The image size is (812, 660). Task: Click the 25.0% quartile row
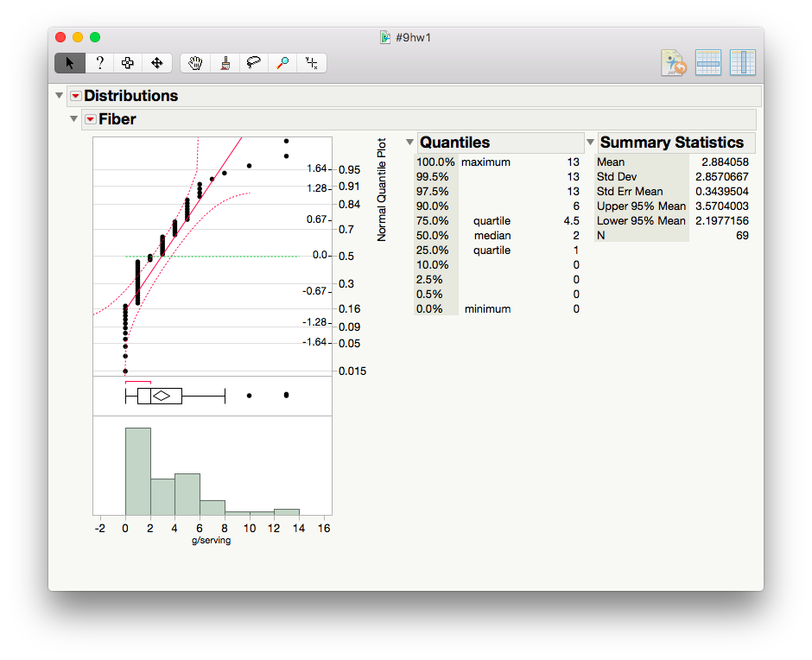point(498,251)
